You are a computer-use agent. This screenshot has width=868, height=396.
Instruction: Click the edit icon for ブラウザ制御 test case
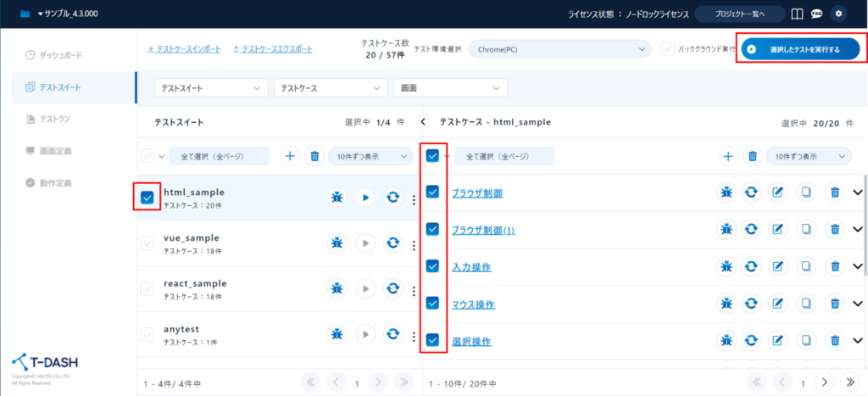777,192
